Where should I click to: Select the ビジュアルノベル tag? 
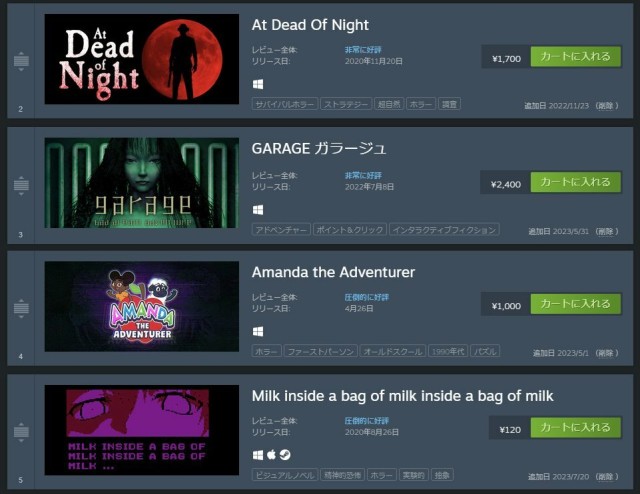click(284, 475)
